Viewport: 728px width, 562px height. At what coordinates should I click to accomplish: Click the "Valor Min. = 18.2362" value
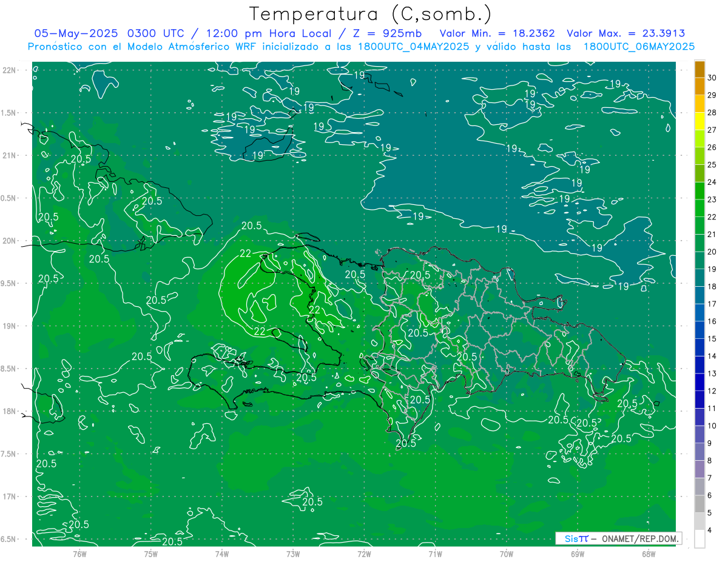pos(499,33)
